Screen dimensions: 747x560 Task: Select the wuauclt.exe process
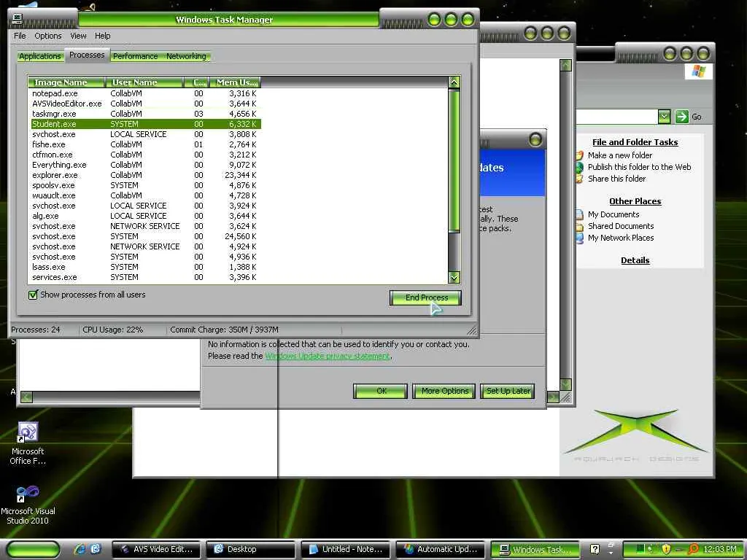click(x=145, y=195)
